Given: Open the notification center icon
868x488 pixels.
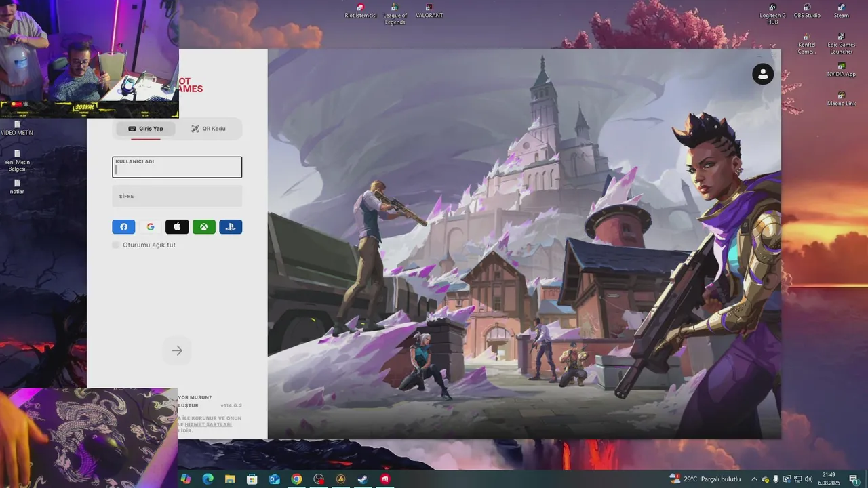Looking at the screenshot, I should click(x=854, y=479).
